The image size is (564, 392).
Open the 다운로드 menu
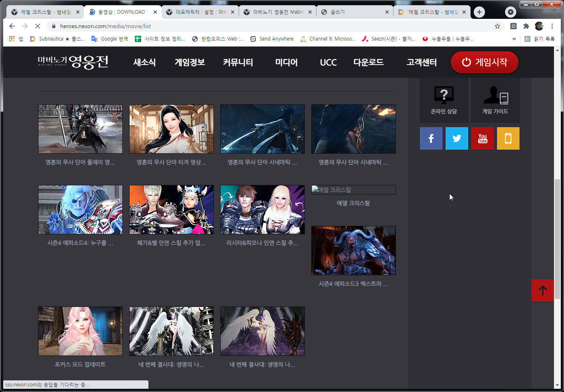[368, 62]
